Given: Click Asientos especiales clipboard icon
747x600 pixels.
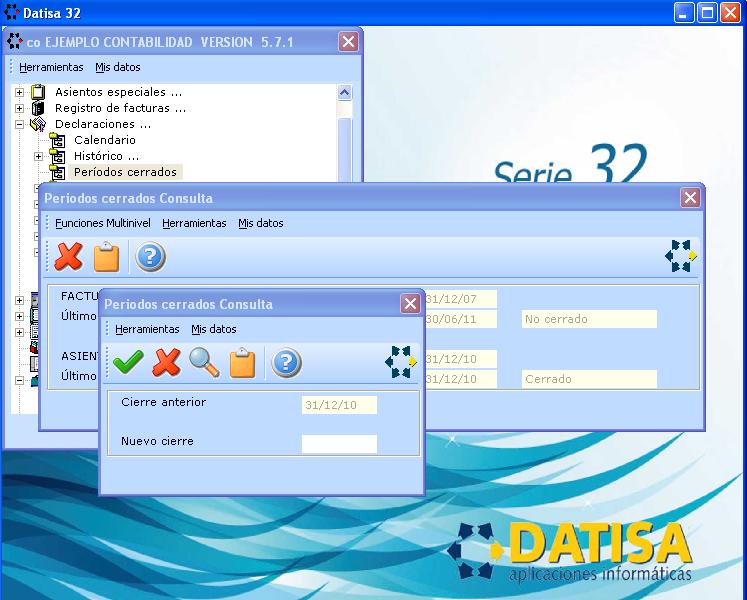Looking at the screenshot, I should point(38,92).
